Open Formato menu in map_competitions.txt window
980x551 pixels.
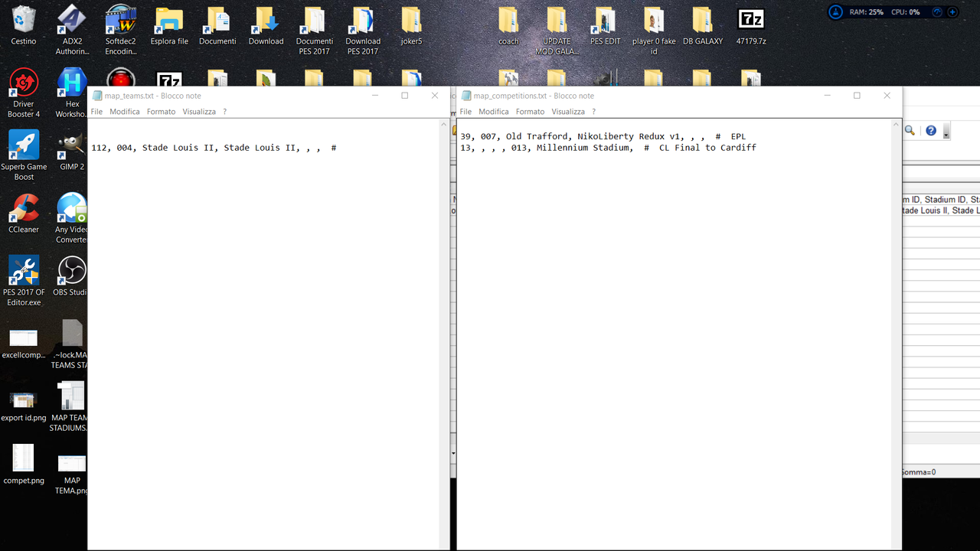point(530,112)
